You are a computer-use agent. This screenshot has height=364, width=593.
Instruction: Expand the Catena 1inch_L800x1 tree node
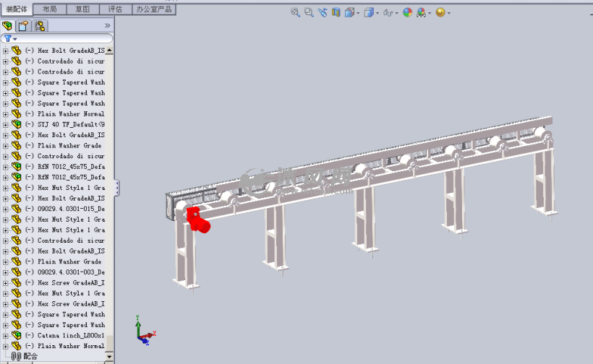pos(5,336)
